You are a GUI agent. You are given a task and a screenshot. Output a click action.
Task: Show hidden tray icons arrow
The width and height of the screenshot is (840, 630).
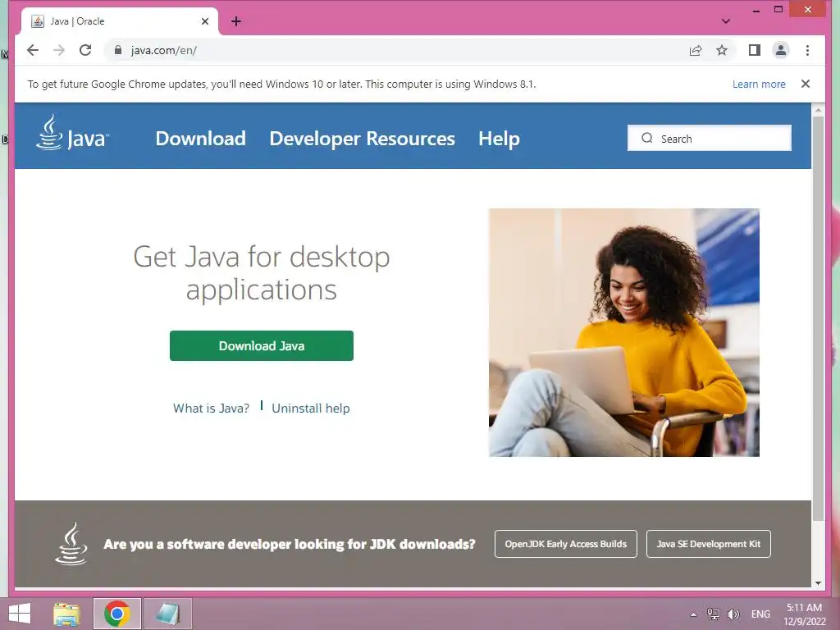point(693,614)
